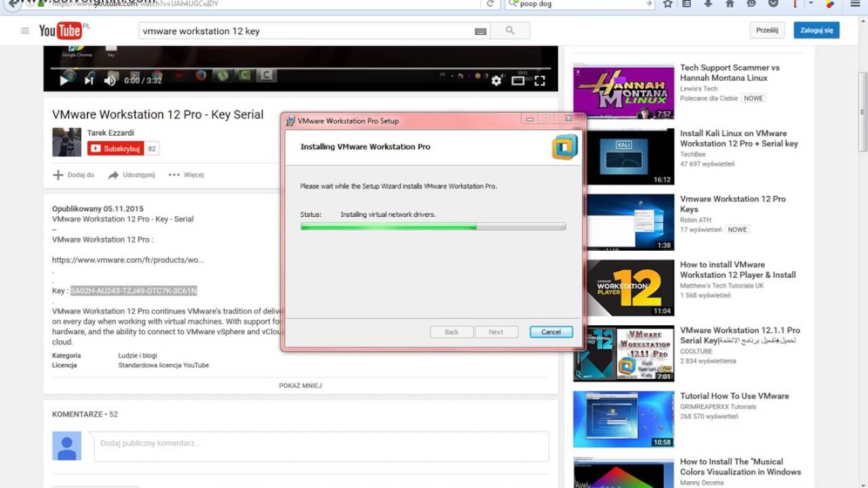This screenshot has height=488, width=868.
Task: Share video via Udostępnij
Action: click(x=132, y=175)
